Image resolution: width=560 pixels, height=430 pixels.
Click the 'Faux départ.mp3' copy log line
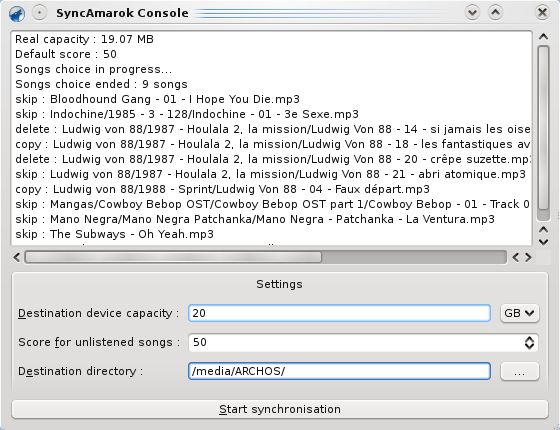(x=222, y=189)
